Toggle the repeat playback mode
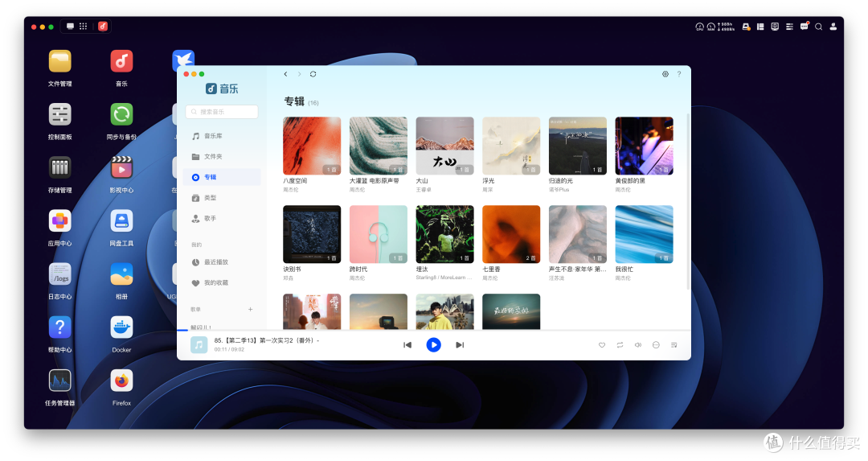868x461 pixels. pos(620,344)
